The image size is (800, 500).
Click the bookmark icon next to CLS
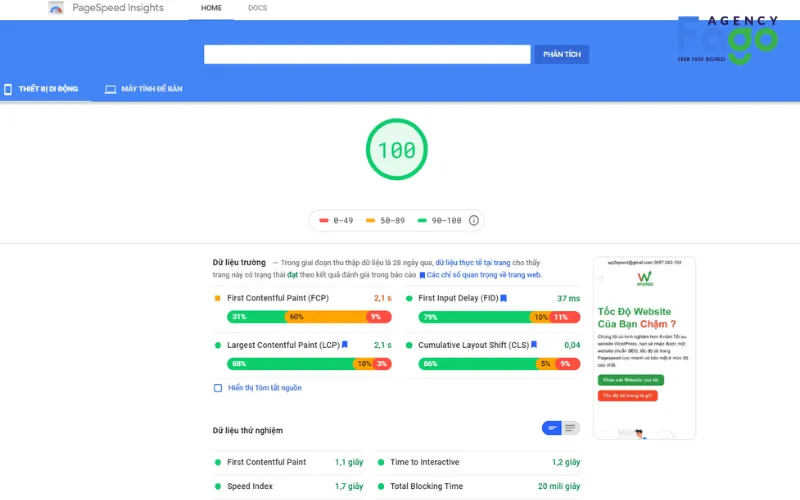point(534,345)
